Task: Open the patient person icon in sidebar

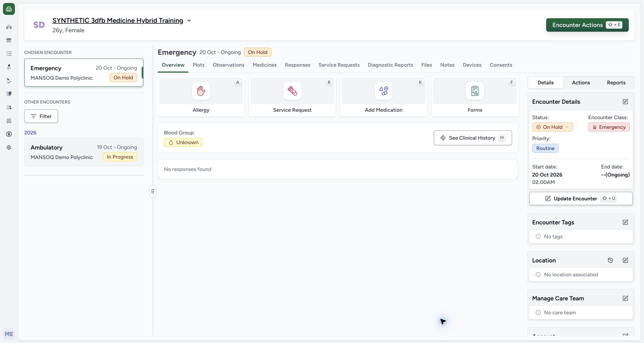Action: [9, 67]
